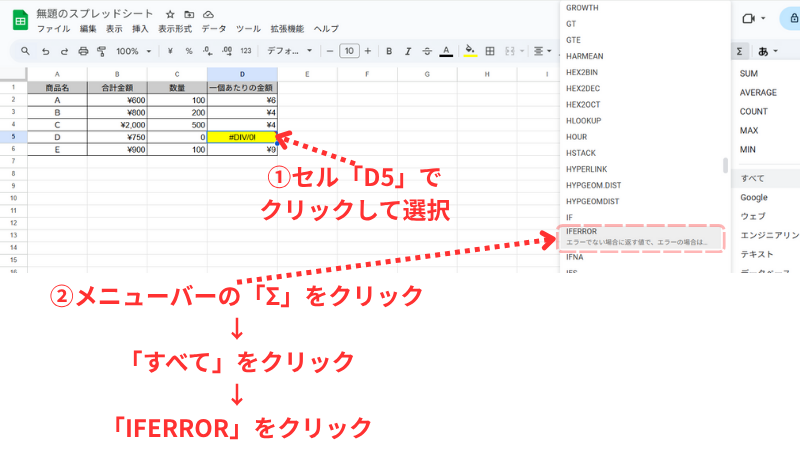Select cell D5 with #DIV/0! error
This screenshot has width=800, height=450.
point(242,135)
